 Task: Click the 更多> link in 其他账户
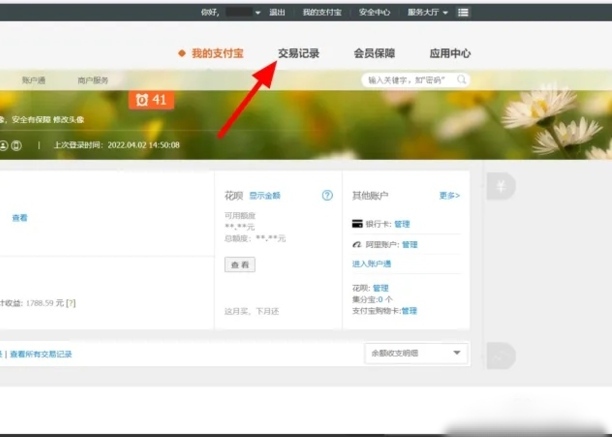pos(449,196)
